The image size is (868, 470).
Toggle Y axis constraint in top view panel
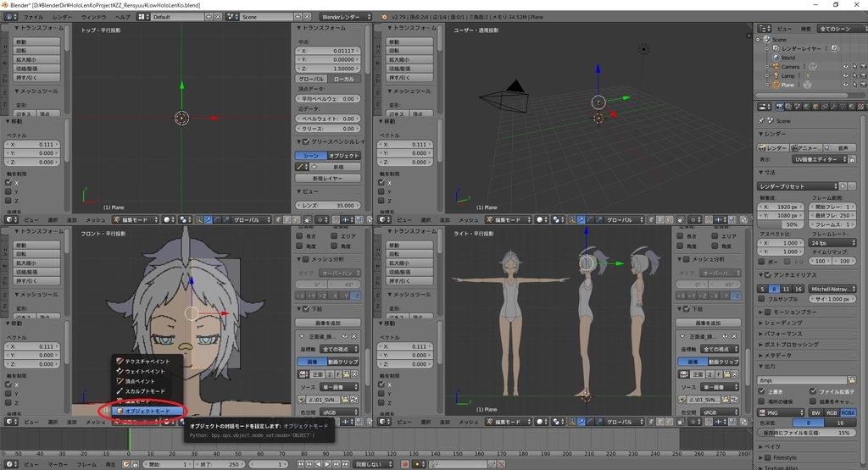pyautogui.click(x=8, y=192)
